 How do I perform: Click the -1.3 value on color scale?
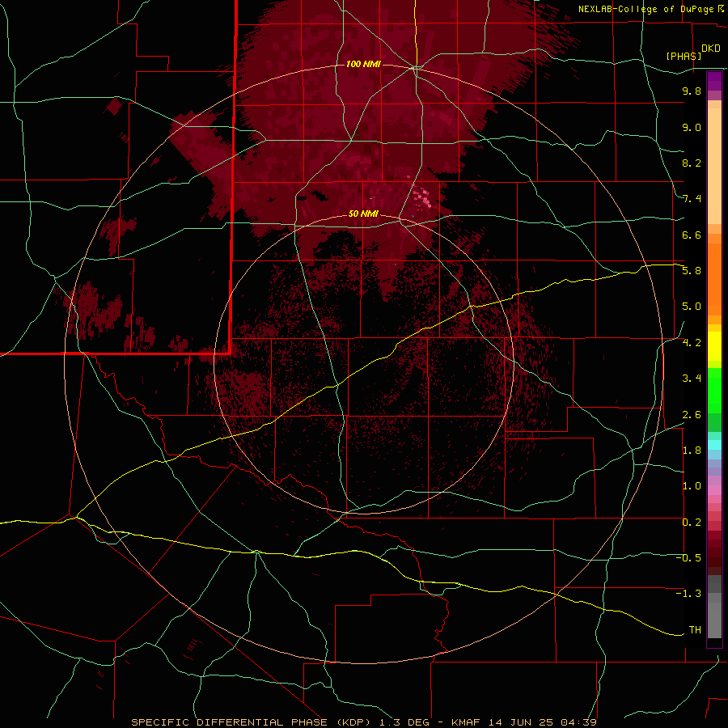(688, 594)
